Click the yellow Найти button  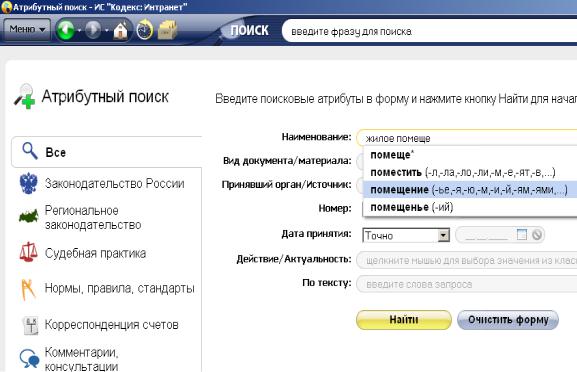click(x=404, y=319)
